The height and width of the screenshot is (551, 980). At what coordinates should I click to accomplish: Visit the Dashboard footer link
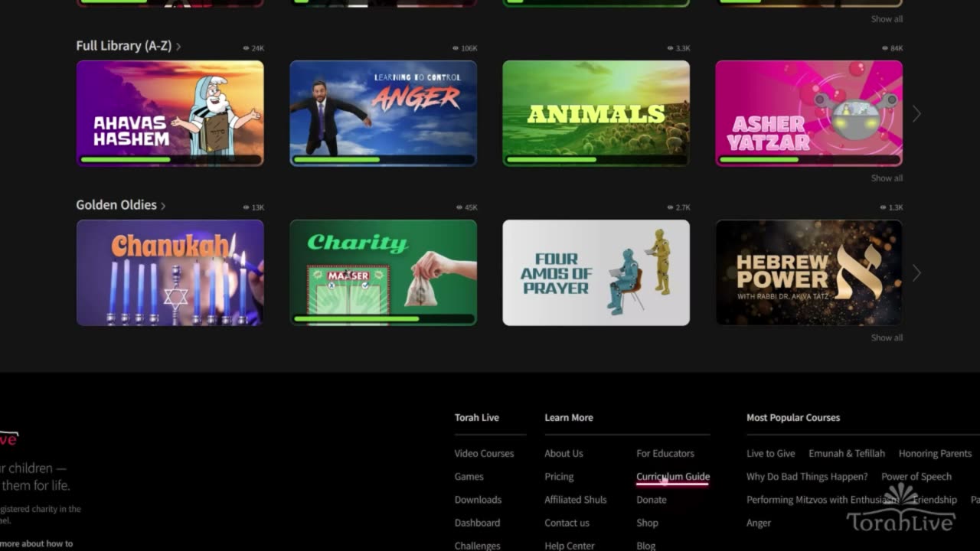coord(477,523)
